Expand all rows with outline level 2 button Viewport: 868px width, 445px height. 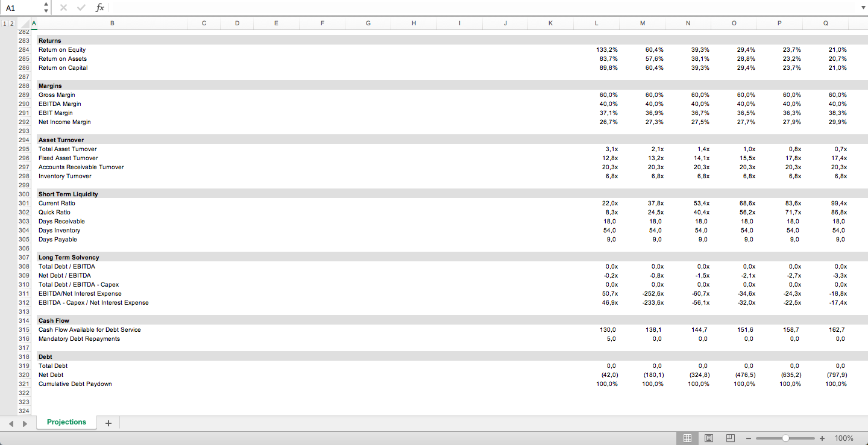(12, 23)
